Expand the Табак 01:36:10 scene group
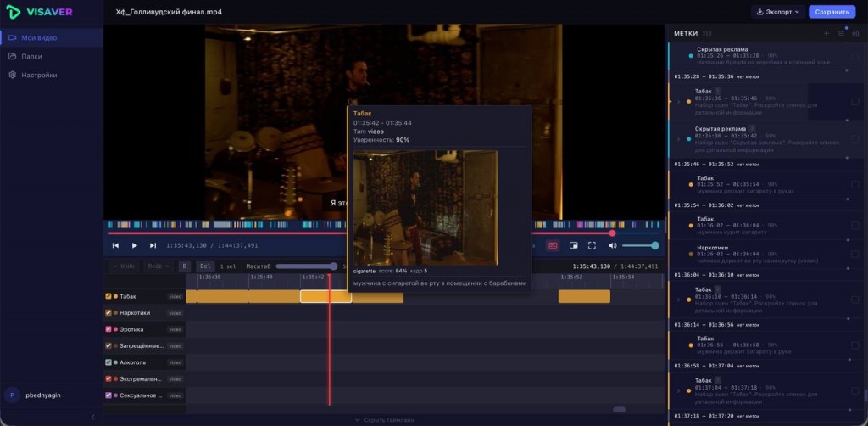The height and width of the screenshot is (426, 868). coord(678,300)
